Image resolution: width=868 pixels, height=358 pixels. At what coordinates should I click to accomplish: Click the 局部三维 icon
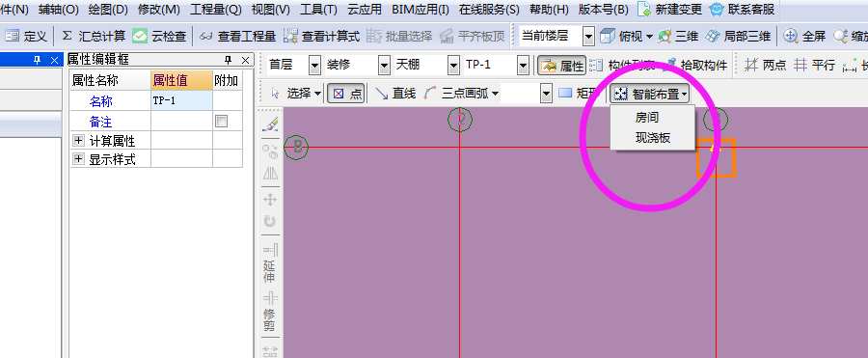[712, 37]
